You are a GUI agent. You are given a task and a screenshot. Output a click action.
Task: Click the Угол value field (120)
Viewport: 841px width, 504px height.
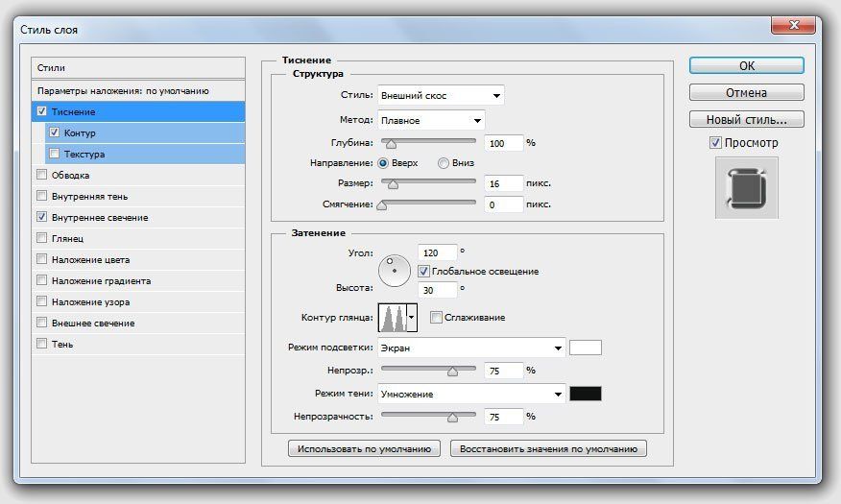click(437, 252)
